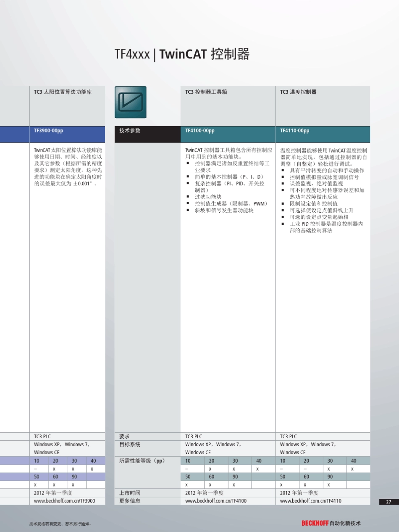Screen dimensions: 399x532
Task: Click the bullet 过滤功能块
Action: (208, 197)
